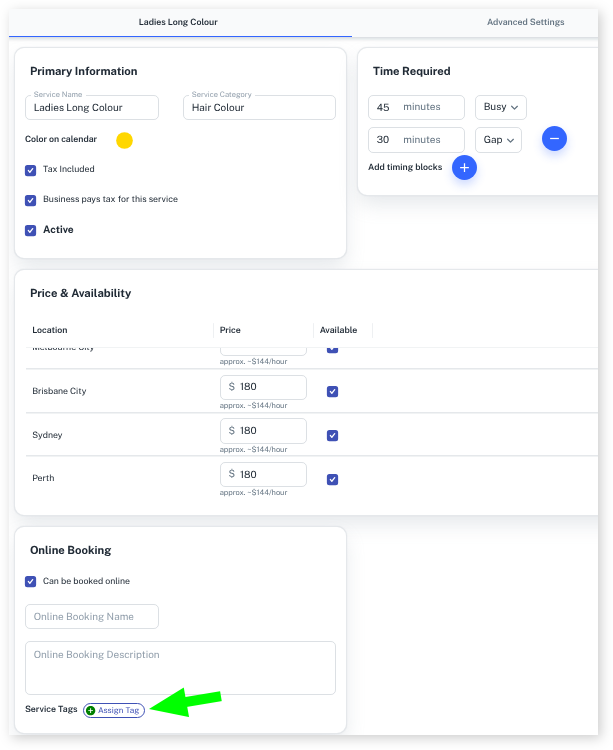This screenshot has height=750, width=613.
Task: Click the Service Name input field
Action: [92, 108]
